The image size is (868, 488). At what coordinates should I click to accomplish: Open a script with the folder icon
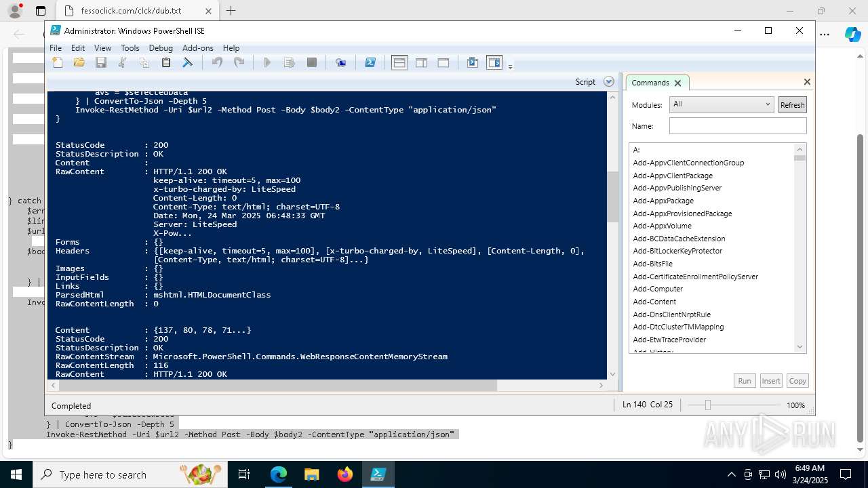[x=79, y=62]
